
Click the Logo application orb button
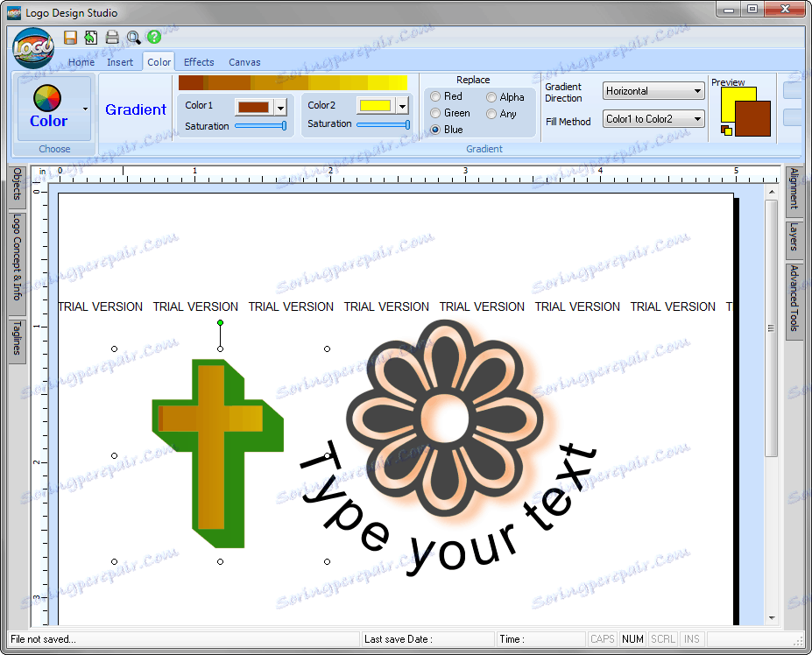33,47
